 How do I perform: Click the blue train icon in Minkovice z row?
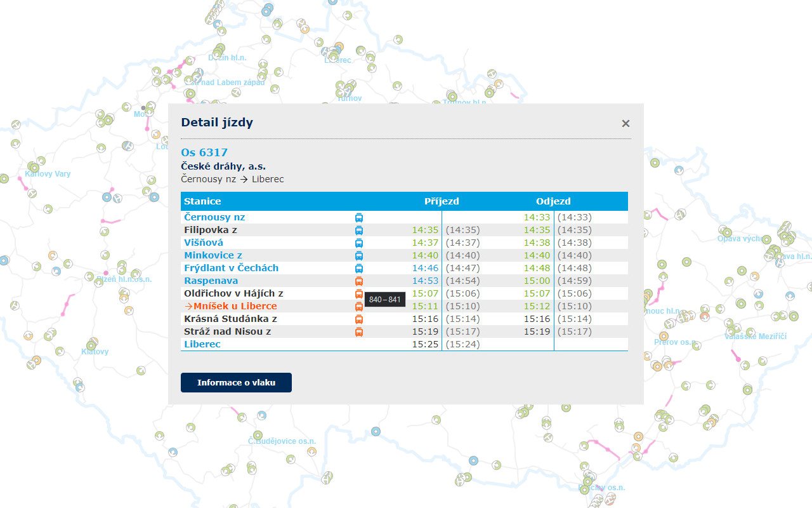(x=358, y=256)
